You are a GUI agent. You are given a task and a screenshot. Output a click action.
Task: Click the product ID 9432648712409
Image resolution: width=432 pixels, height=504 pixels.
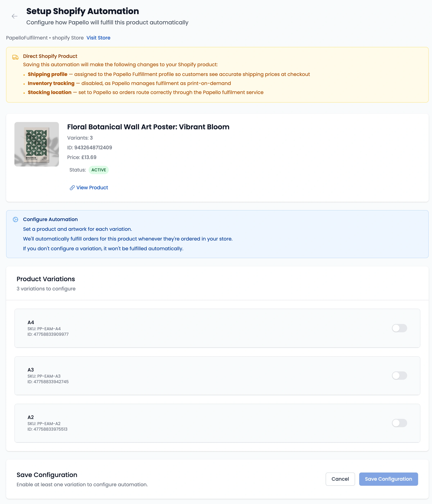[x=93, y=148]
